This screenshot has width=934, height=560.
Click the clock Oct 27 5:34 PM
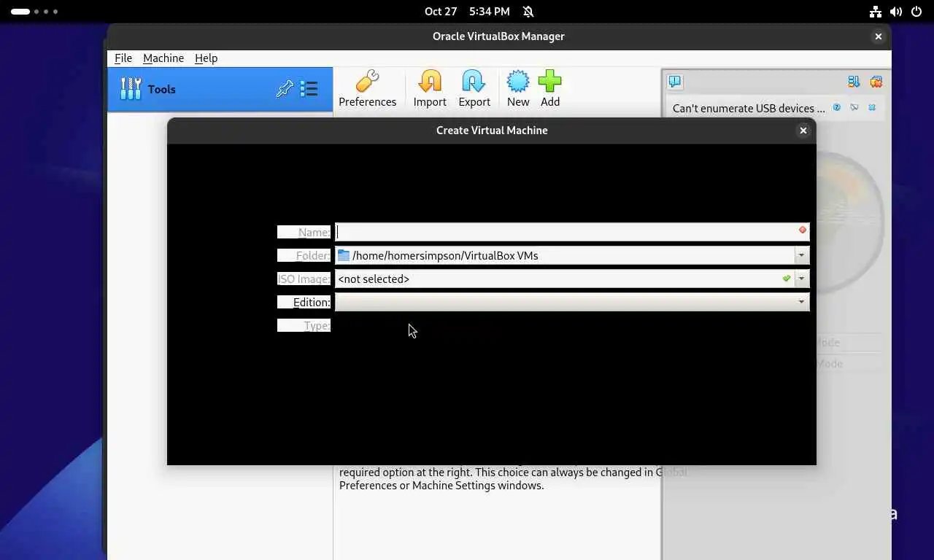coord(467,12)
